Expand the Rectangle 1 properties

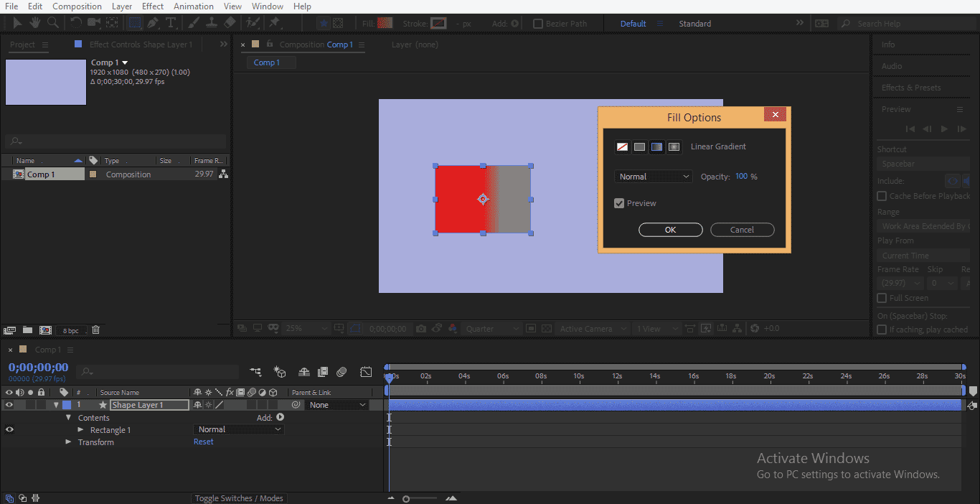81,429
